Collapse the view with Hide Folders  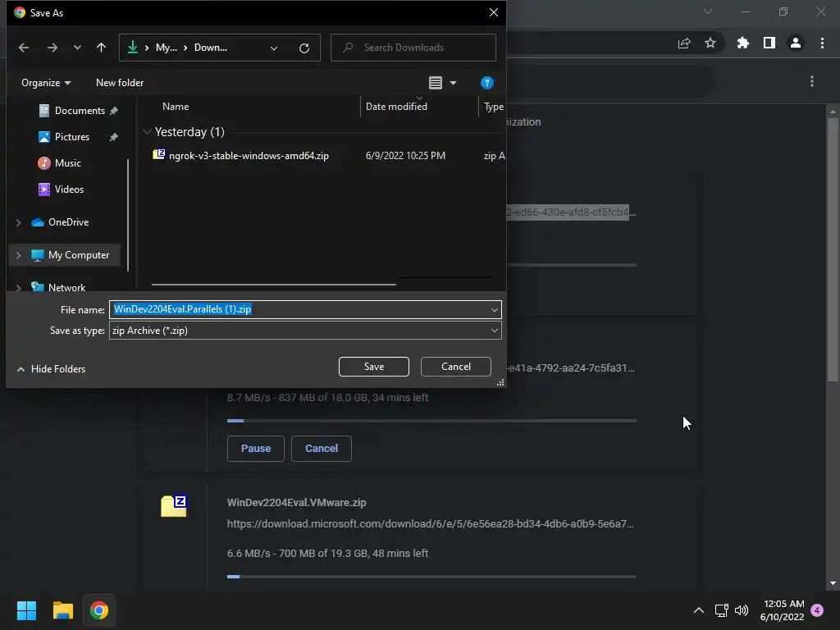click(x=52, y=369)
